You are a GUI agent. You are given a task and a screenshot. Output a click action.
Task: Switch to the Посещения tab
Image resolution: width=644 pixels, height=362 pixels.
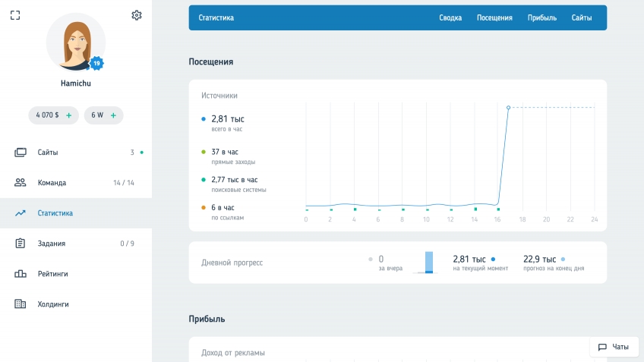click(494, 17)
